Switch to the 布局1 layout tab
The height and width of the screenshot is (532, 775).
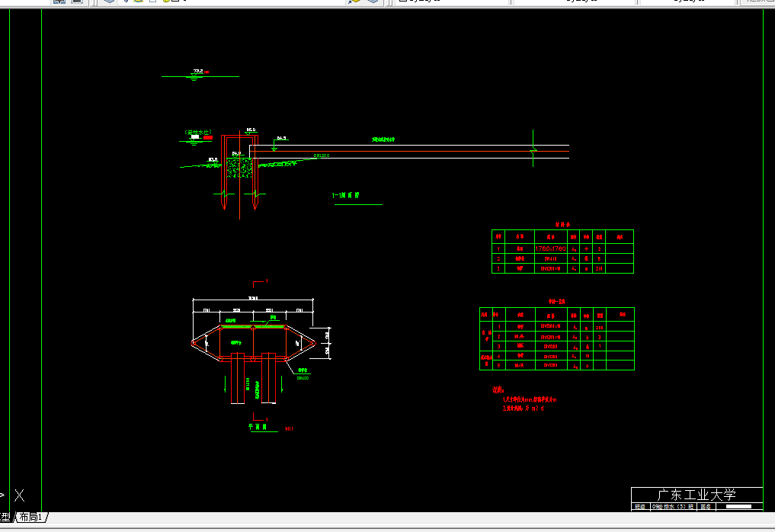coord(32,518)
